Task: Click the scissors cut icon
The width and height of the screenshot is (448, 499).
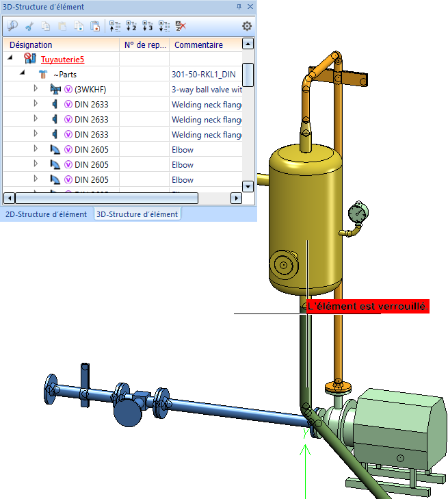Action: click(x=29, y=26)
